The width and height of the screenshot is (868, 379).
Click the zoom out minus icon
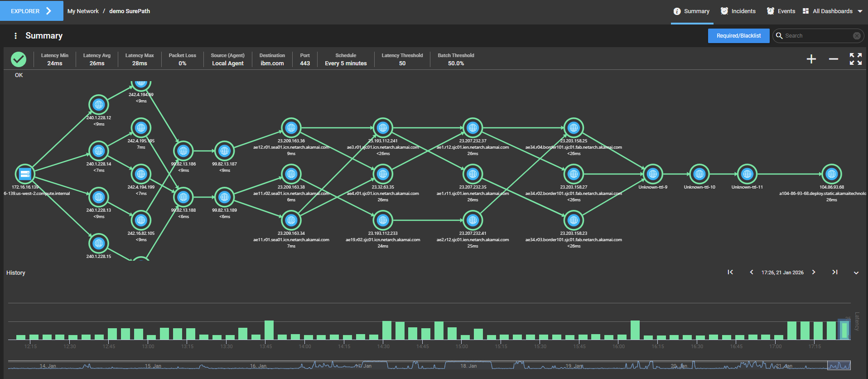(x=833, y=59)
